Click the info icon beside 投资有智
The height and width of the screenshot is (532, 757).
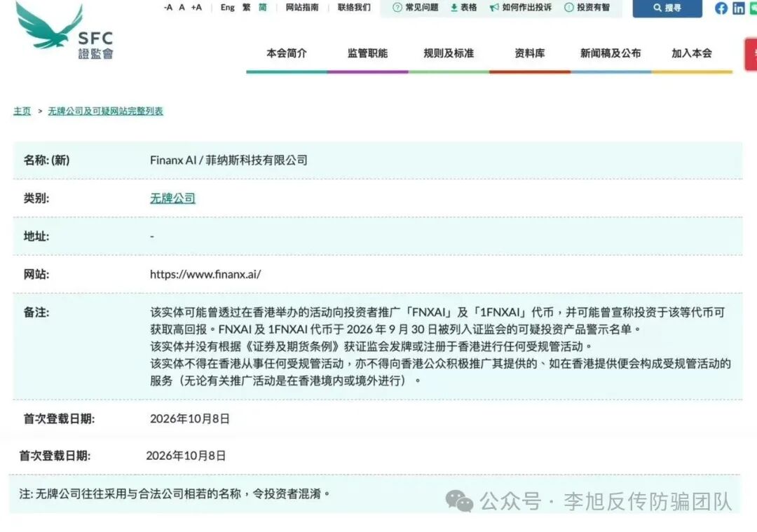(569, 7)
